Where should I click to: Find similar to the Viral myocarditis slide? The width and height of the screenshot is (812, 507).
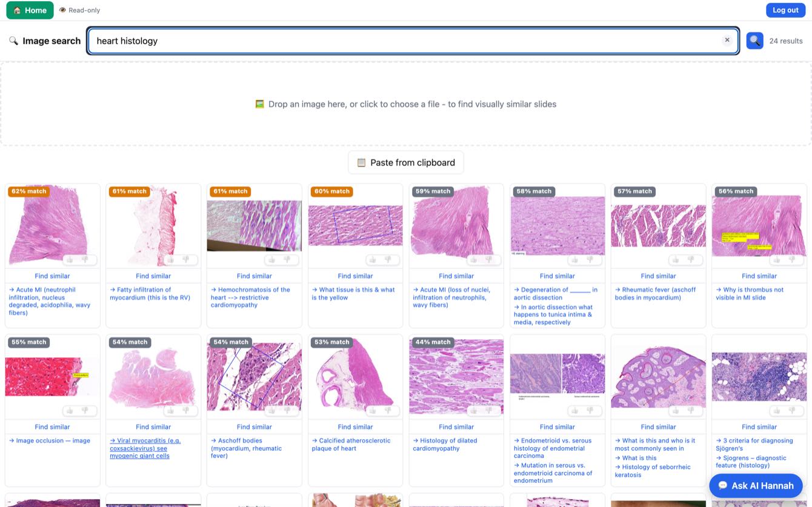tap(153, 427)
